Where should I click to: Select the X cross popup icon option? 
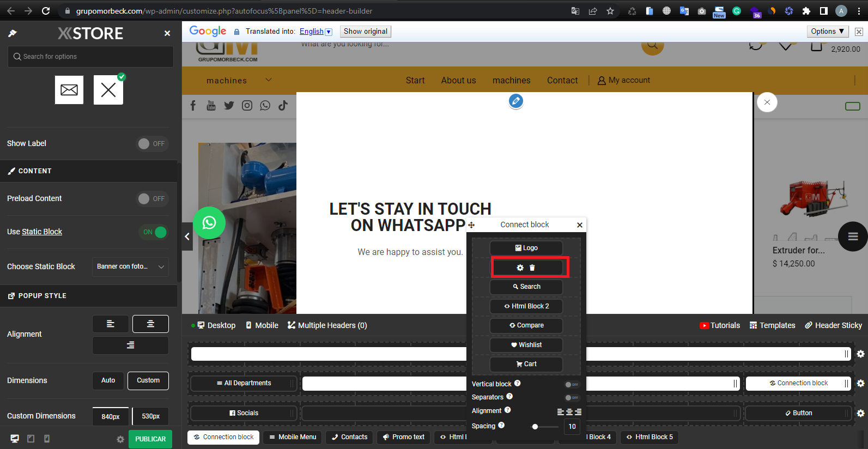tap(108, 90)
